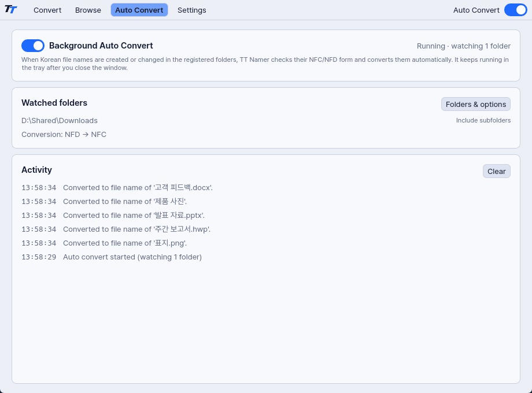
Task: Click the top-right 'Auto Convert' label text
Action: [x=476, y=10]
